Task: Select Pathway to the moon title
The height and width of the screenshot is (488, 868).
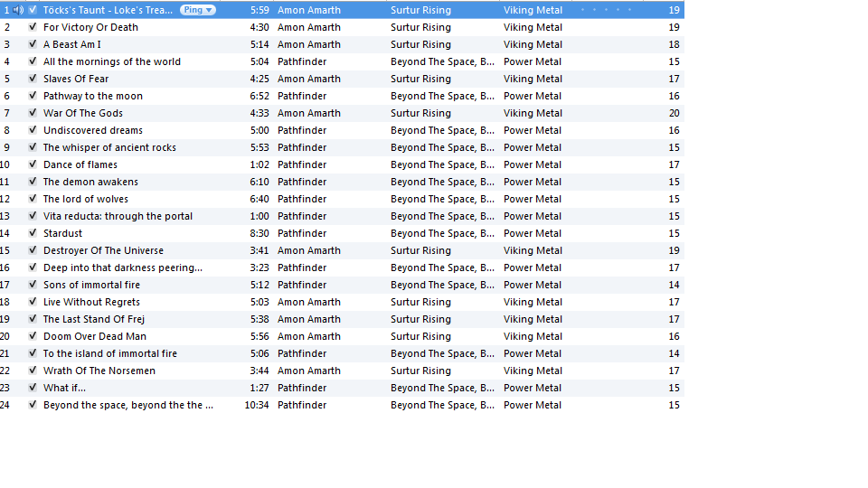Action: 93,96
